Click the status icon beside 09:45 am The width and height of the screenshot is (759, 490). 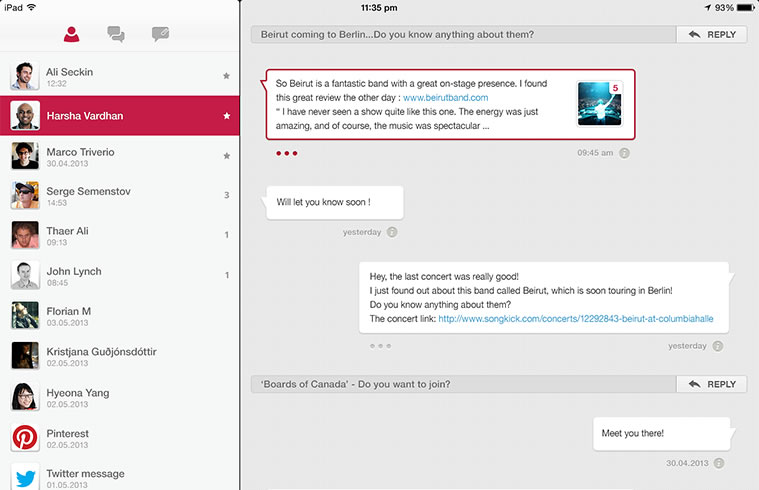pos(624,153)
